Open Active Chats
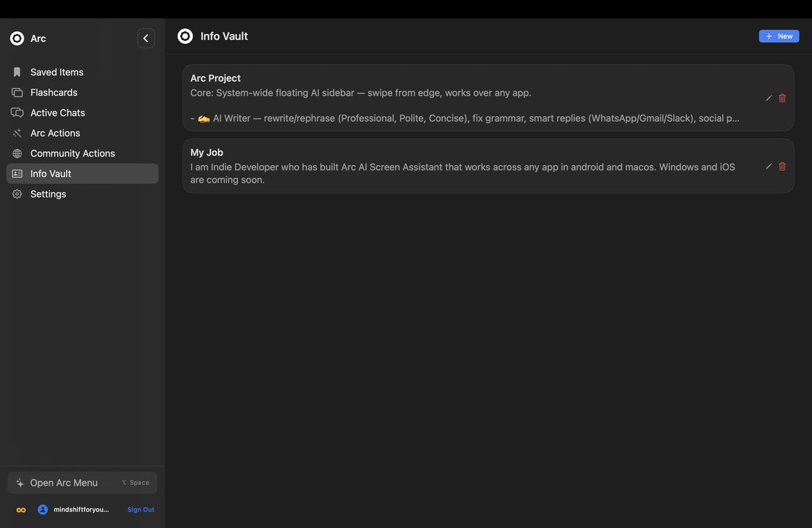Screen dimensions: 812x528 pos(83,112)
